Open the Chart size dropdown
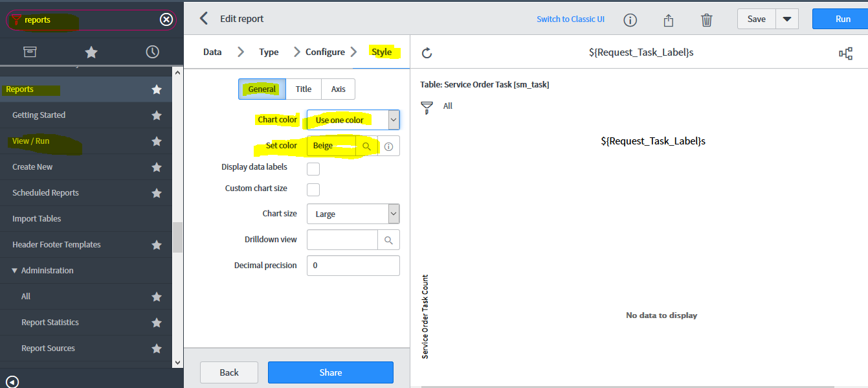Image resolution: width=868 pixels, height=388 pixels. pyautogui.click(x=353, y=214)
